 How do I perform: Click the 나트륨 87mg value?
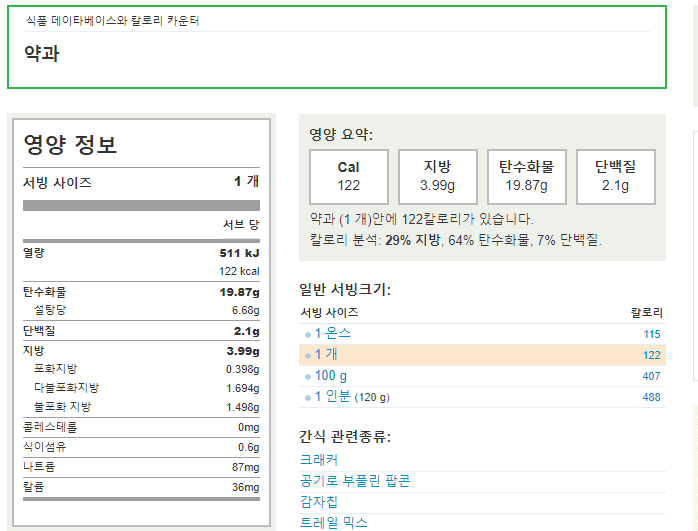coord(245,467)
